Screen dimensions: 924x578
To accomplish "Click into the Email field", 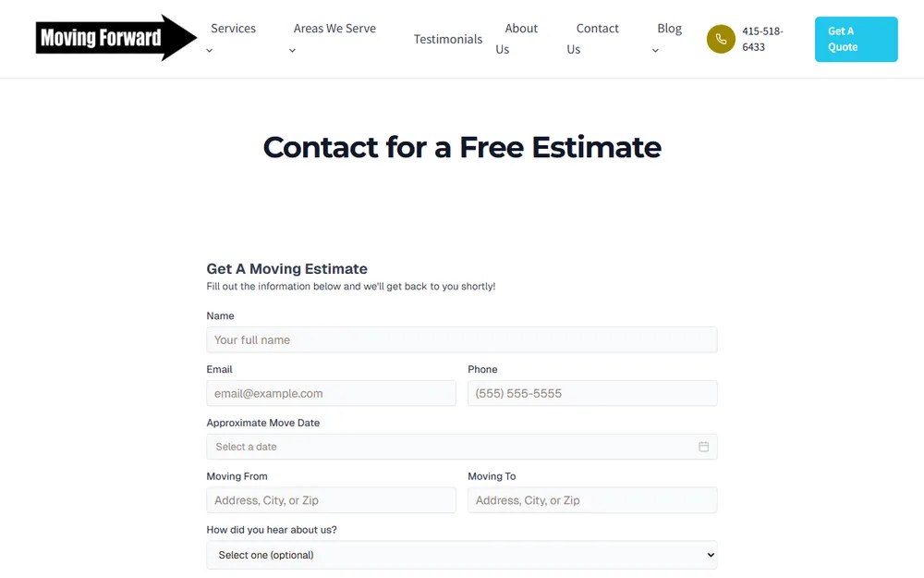I will tap(331, 393).
